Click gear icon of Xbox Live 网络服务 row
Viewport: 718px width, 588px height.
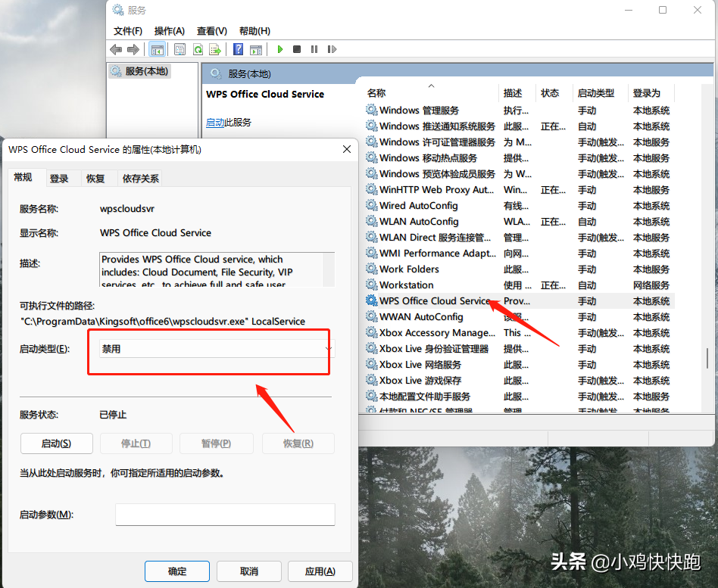click(371, 364)
